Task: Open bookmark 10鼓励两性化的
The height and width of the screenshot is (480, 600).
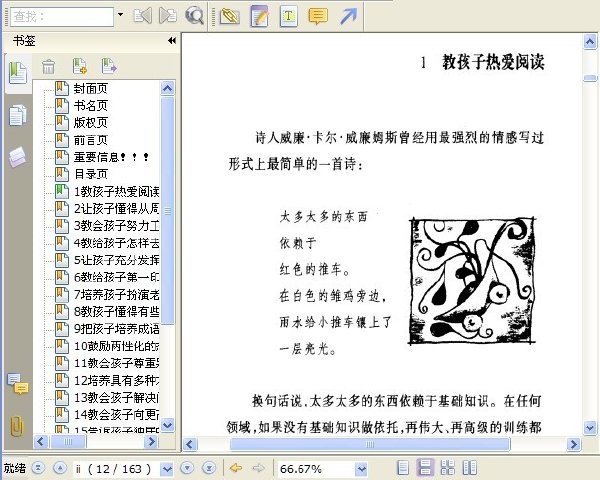Action: pyautogui.click(x=116, y=346)
